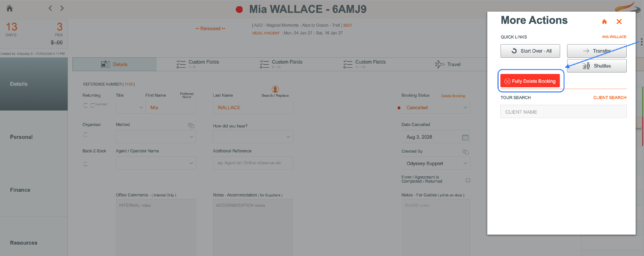Image resolution: width=644 pixels, height=256 pixels.
Task: Click the Office Comments INTERNAL notes box
Action: (156, 227)
